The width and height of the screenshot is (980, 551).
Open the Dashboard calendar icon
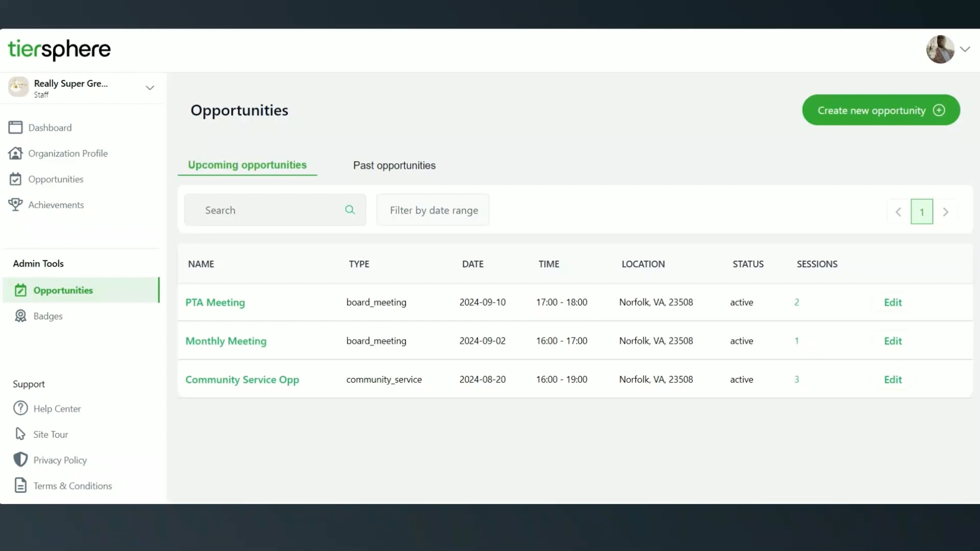click(16, 127)
